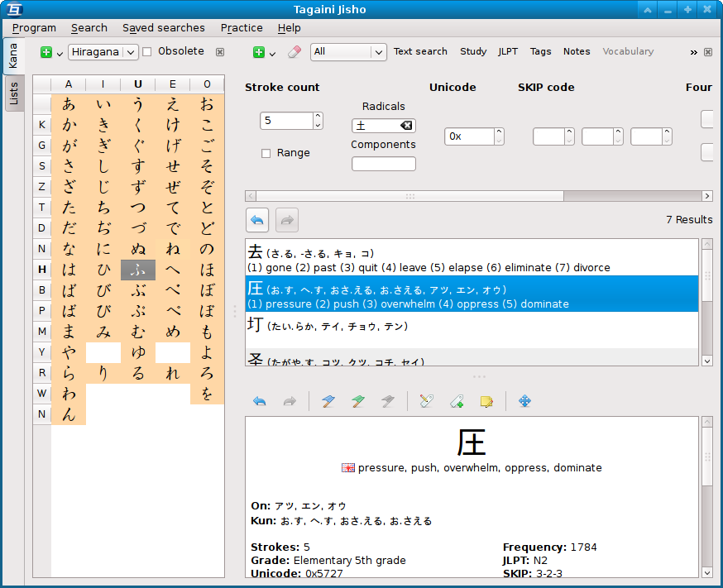Open the Program menu

(x=34, y=28)
